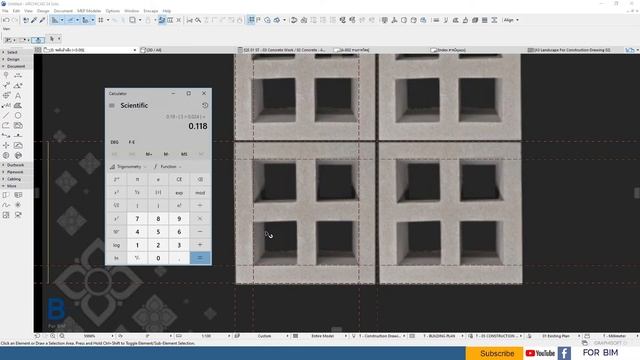Click the 7 key on calculator
The height and width of the screenshot is (360, 640).
click(137, 219)
